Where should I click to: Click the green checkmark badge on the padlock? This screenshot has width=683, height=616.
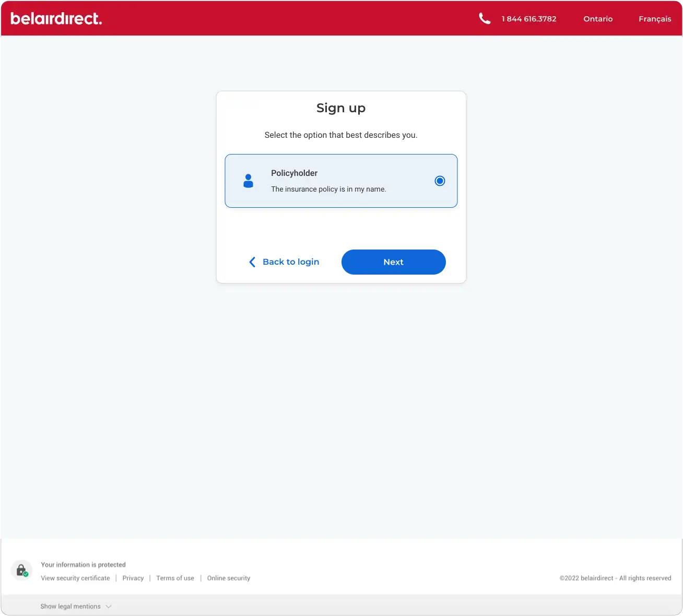click(26, 574)
